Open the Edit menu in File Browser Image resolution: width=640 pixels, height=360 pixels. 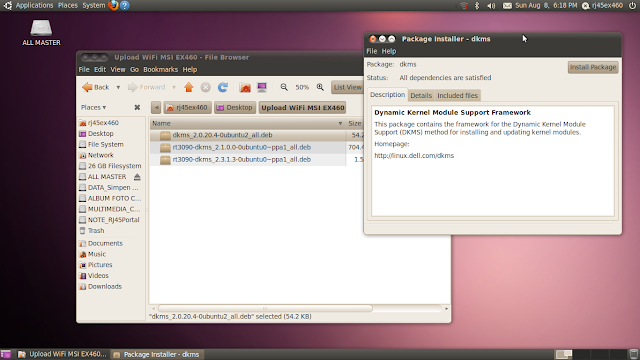point(100,69)
